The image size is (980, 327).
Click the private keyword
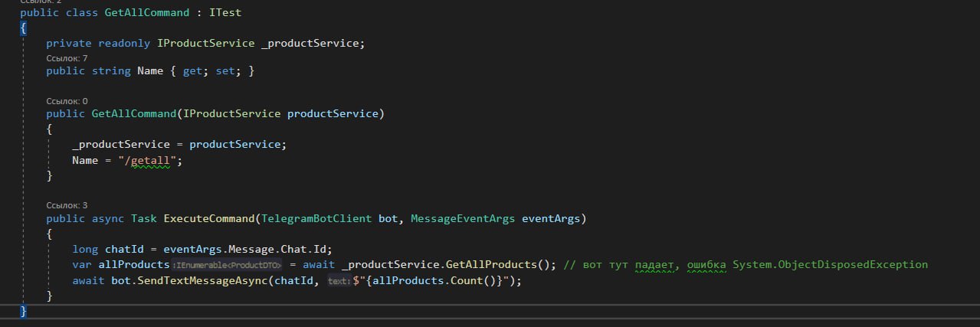click(x=69, y=43)
